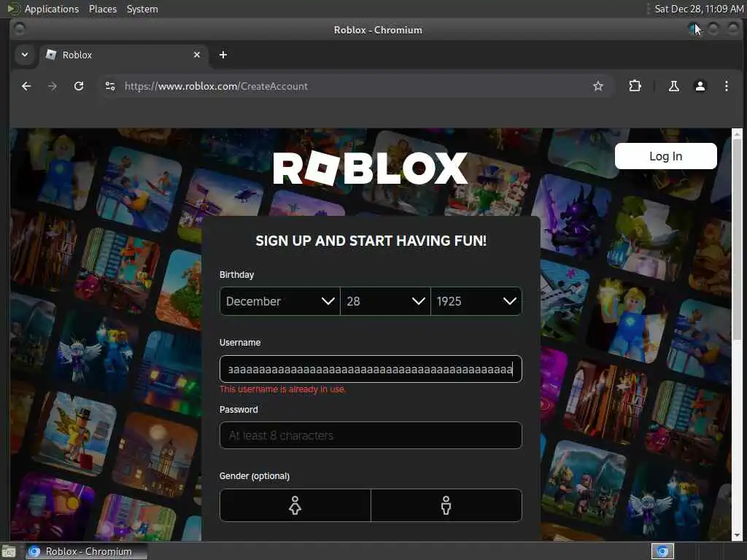
Task: Select the Roblox tab
Action: pos(124,55)
